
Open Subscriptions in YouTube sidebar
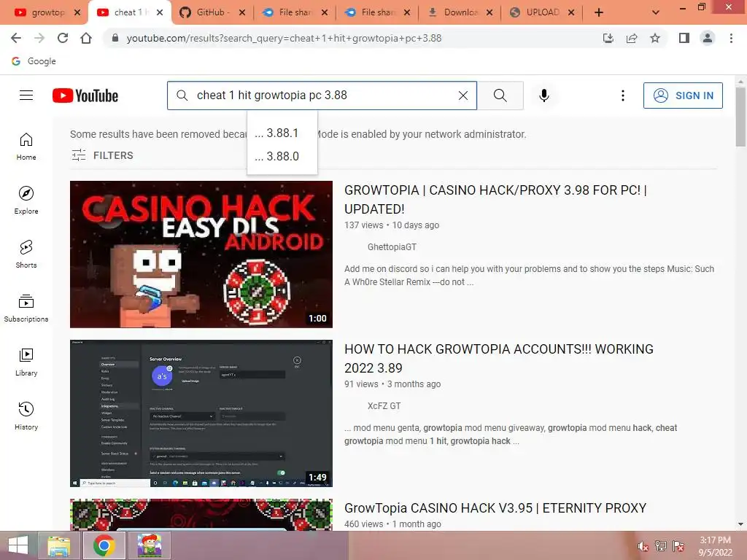[x=26, y=308]
